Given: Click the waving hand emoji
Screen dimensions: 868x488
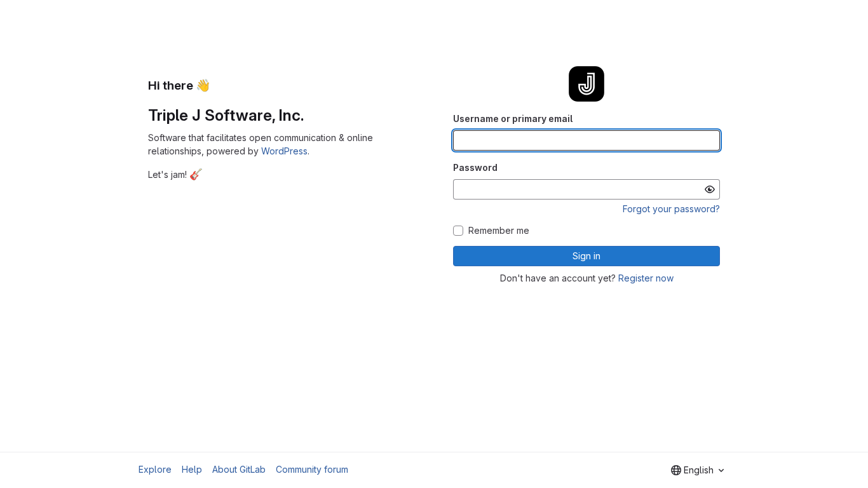Looking at the screenshot, I should pos(203,85).
